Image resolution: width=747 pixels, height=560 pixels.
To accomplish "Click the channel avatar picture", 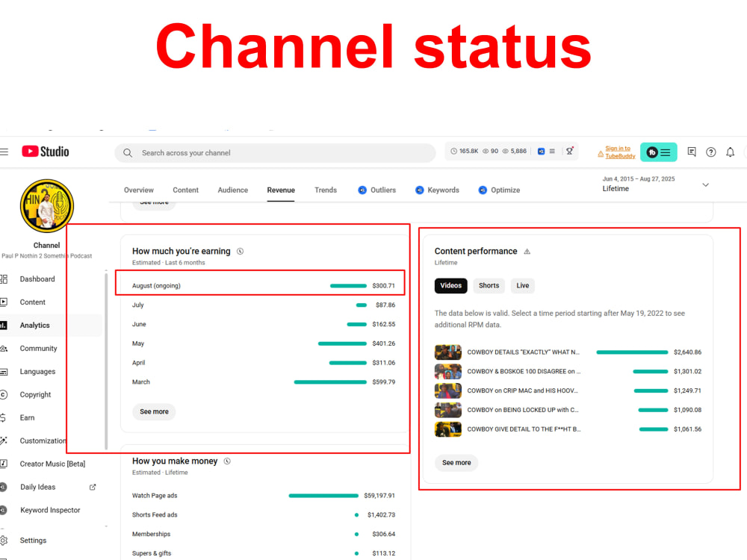I will pos(46,206).
